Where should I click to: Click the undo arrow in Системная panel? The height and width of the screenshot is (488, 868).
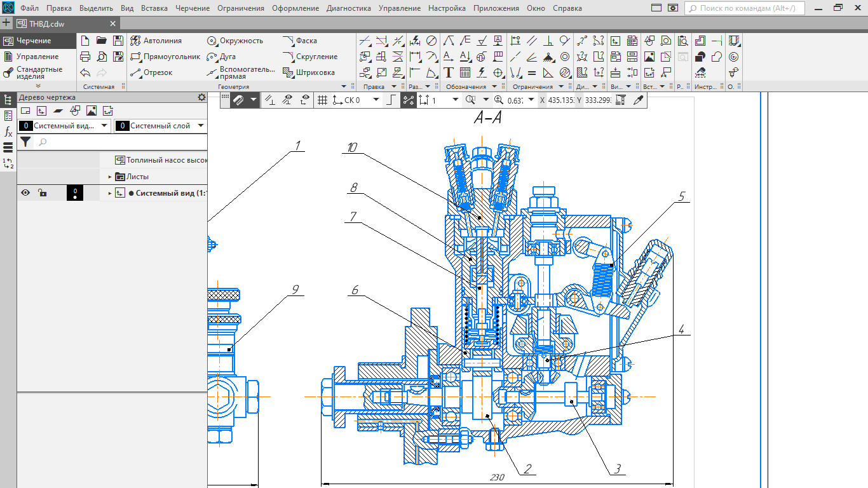(85, 72)
